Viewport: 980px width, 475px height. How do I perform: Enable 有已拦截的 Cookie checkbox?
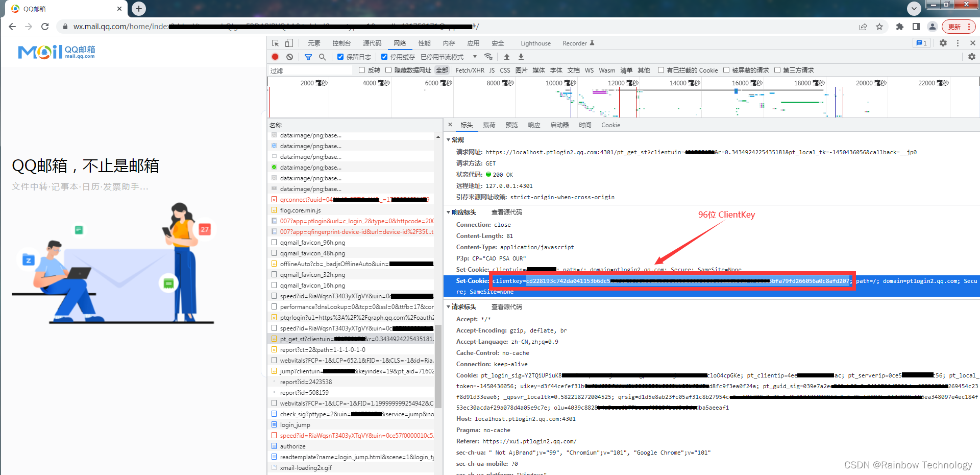[x=661, y=70]
